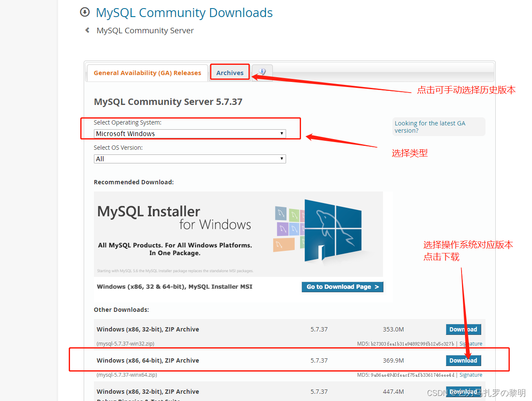The width and height of the screenshot is (532, 401).
Task: Open the Select Operating System dropdown
Action: click(x=190, y=134)
